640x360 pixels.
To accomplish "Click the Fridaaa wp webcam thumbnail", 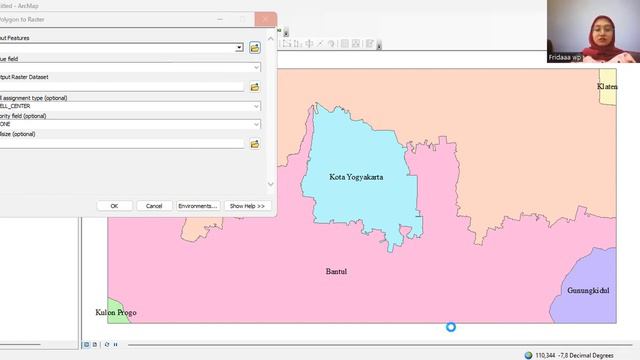I will coord(593,31).
